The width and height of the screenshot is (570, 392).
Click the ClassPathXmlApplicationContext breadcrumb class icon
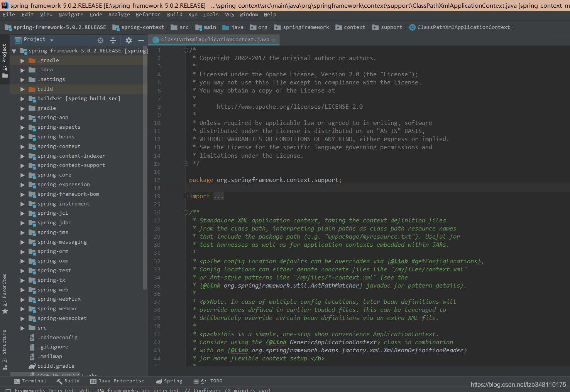[413, 27]
